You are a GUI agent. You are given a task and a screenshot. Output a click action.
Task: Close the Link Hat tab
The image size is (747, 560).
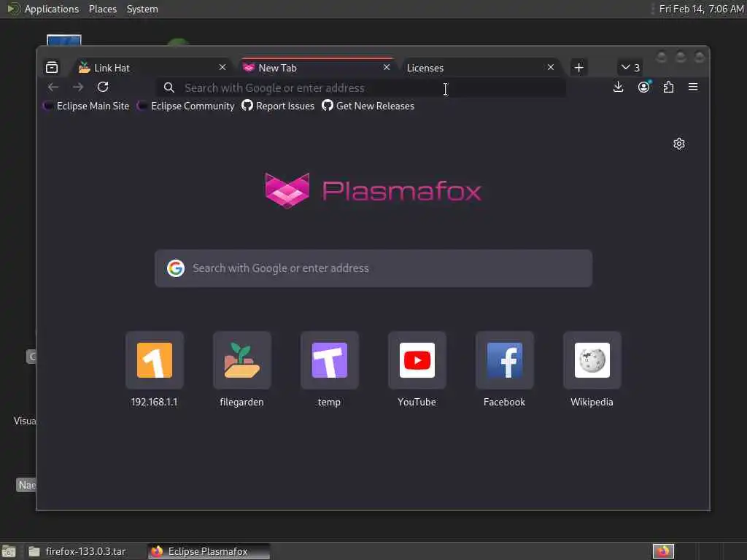click(222, 67)
